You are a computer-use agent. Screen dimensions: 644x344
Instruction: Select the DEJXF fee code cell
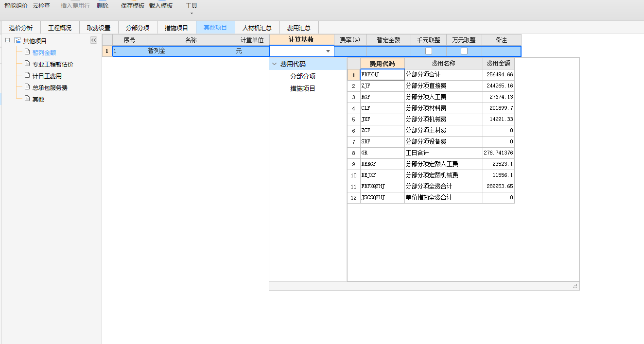383,175
